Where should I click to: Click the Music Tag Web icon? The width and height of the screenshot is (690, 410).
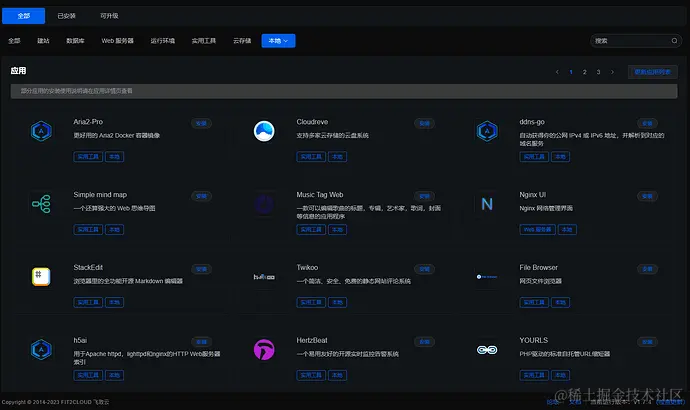pyautogui.click(x=264, y=204)
